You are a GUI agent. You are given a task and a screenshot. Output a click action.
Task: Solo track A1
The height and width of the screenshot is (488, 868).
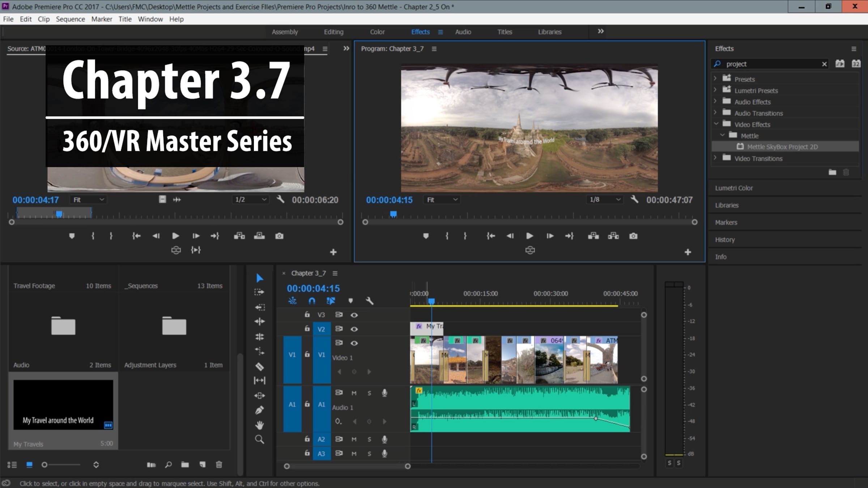coord(369,393)
